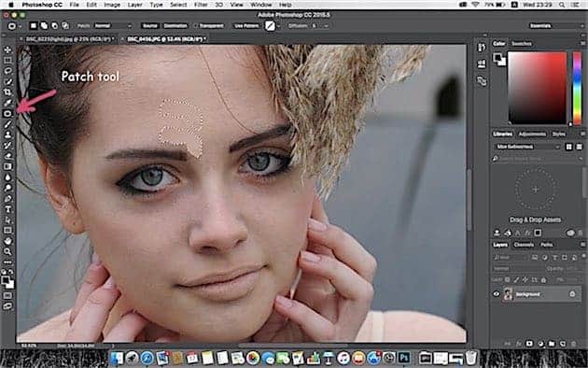This screenshot has height=368, width=588.
Task: Open the Image menu
Action: click(x=112, y=5)
